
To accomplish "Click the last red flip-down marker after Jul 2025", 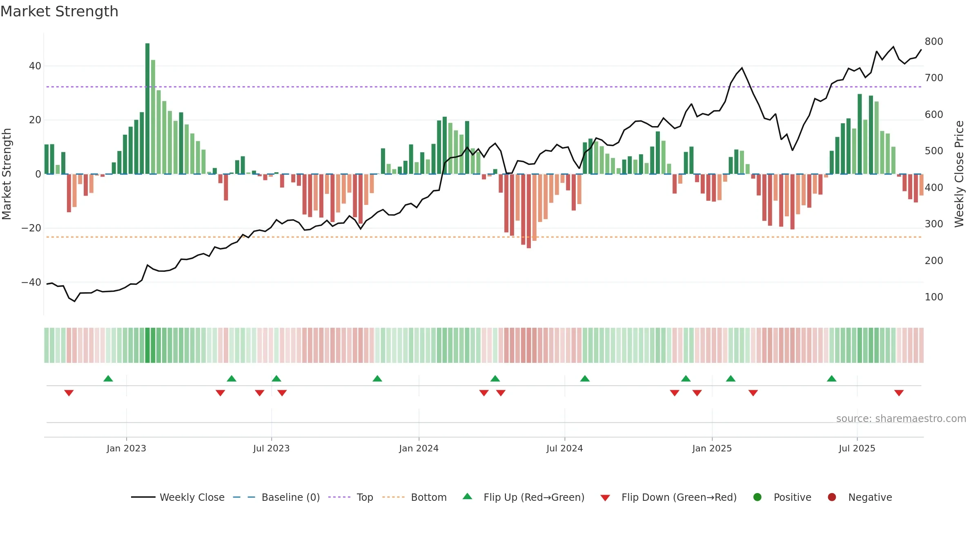I will [x=899, y=393].
